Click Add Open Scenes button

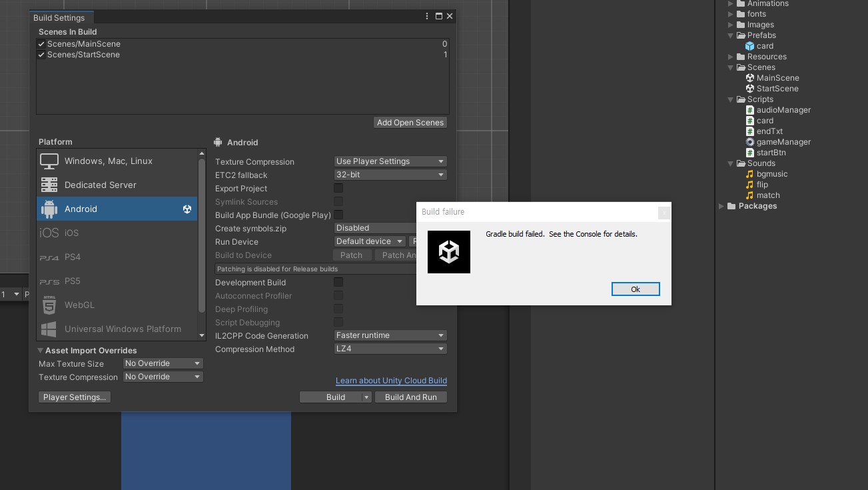(410, 123)
